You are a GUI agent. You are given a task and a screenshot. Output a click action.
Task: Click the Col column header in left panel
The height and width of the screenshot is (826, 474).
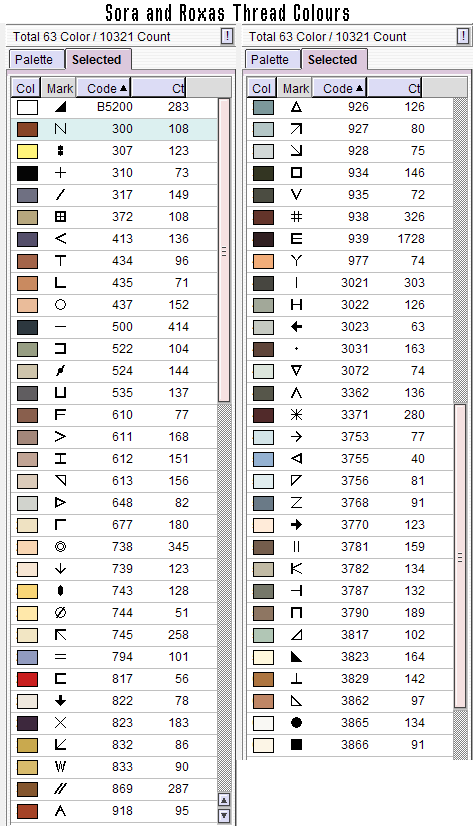pos(26,88)
